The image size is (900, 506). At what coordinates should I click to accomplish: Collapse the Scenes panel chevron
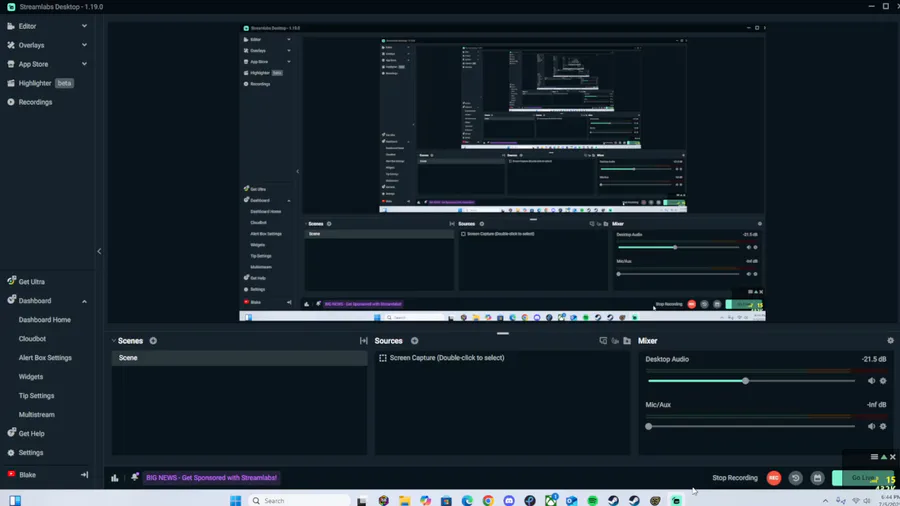(x=114, y=341)
